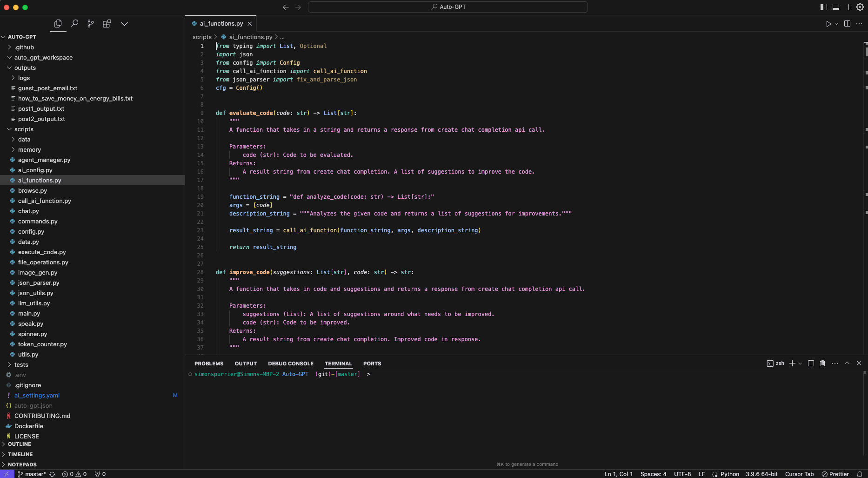Open the DEBUG CONSOLE tab

pos(290,364)
